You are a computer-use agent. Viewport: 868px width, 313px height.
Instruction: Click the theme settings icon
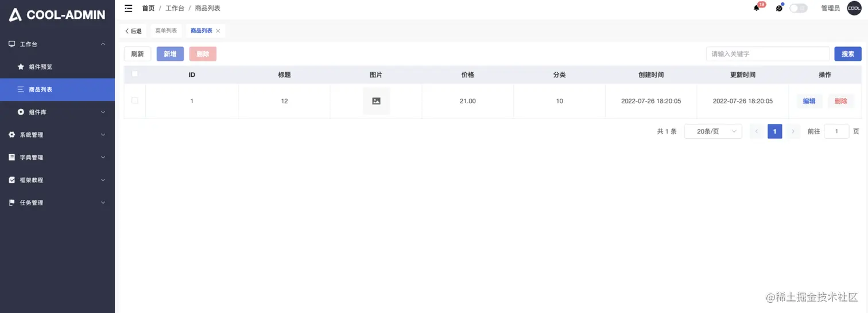[779, 8]
